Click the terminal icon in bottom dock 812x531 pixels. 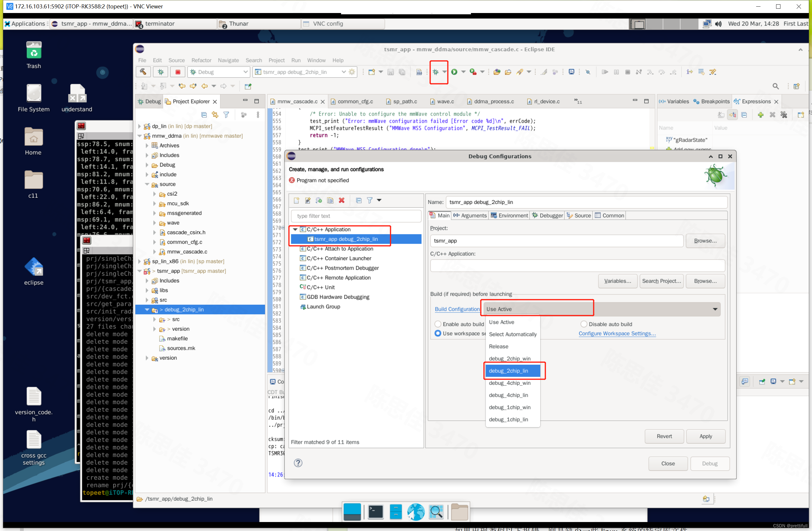coord(375,512)
